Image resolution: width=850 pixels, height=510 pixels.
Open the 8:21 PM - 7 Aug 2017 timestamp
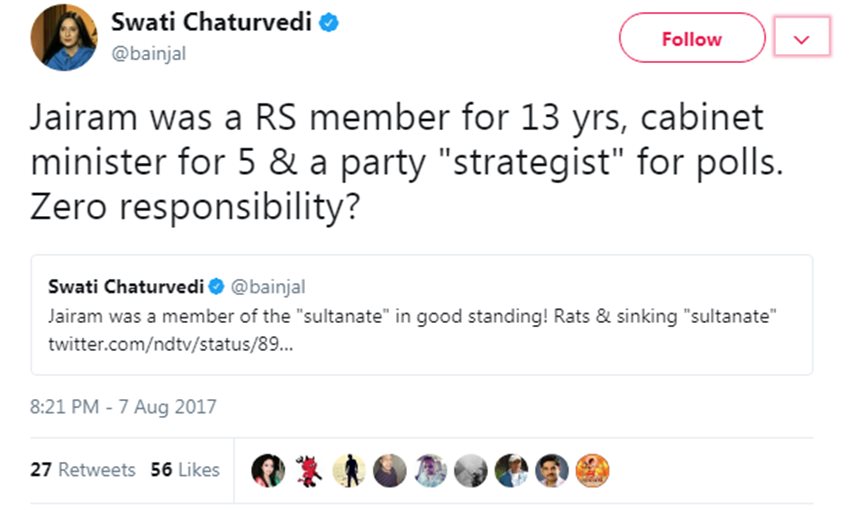(123, 407)
